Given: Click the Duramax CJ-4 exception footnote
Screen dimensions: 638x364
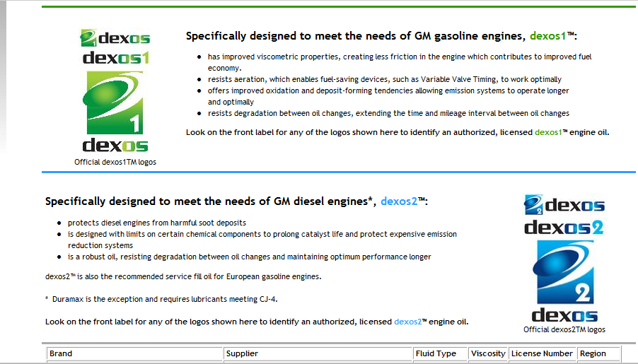Looking at the screenshot, I should click(161, 299).
